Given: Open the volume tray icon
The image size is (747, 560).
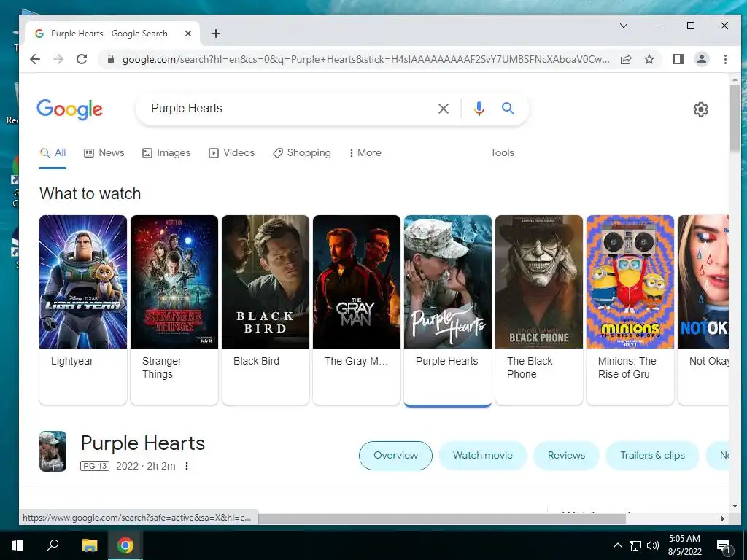Looking at the screenshot, I should click(x=653, y=545).
